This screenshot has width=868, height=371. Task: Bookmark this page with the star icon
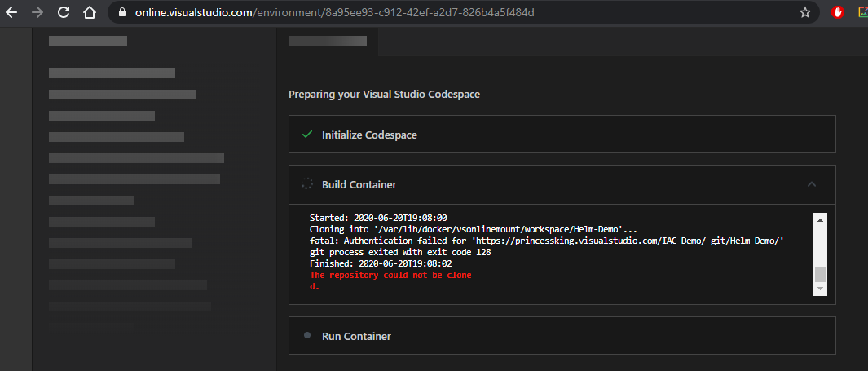[805, 12]
